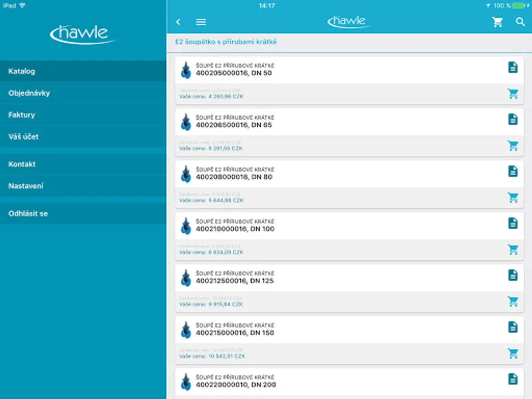This screenshot has height=399, width=532.
Task: Tap valve thumbnail for DN 125 product
Action: coord(186,278)
